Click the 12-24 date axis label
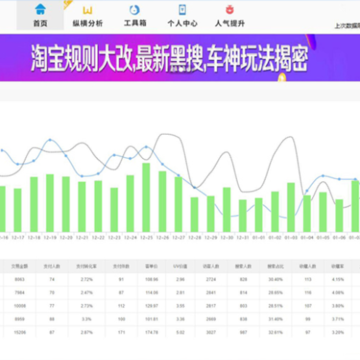 (130, 238)
